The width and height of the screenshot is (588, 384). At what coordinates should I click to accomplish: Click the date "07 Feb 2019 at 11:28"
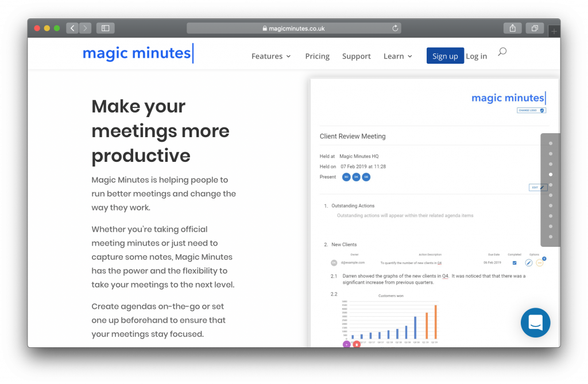[x=363, y=166]
